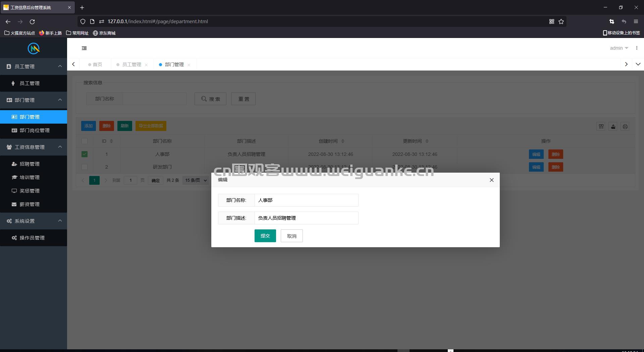Open 京东商城 bookmark
The width and height of the screenshot is (644, 352).
[104, 33]
